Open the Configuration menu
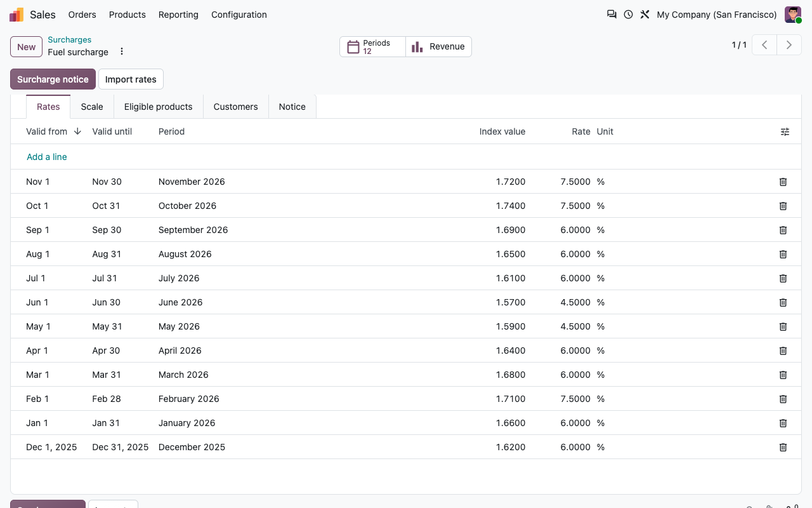Image resolution: width=812 pixels, height=508 pixels. click(x=239, y=15)
